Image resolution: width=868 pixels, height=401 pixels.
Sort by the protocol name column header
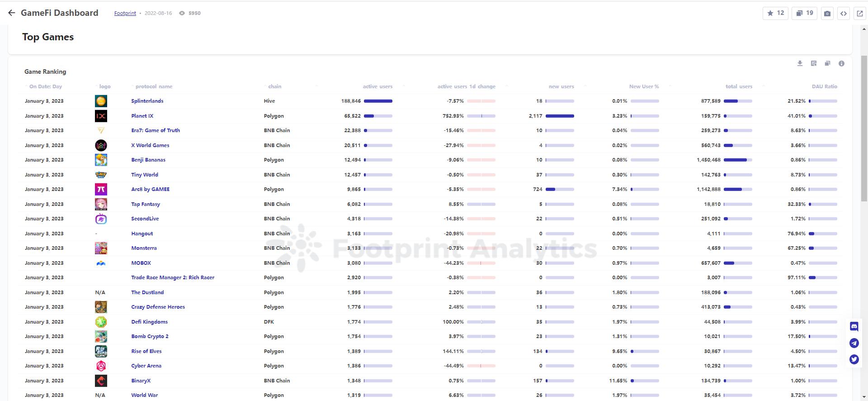coord(154,86)
